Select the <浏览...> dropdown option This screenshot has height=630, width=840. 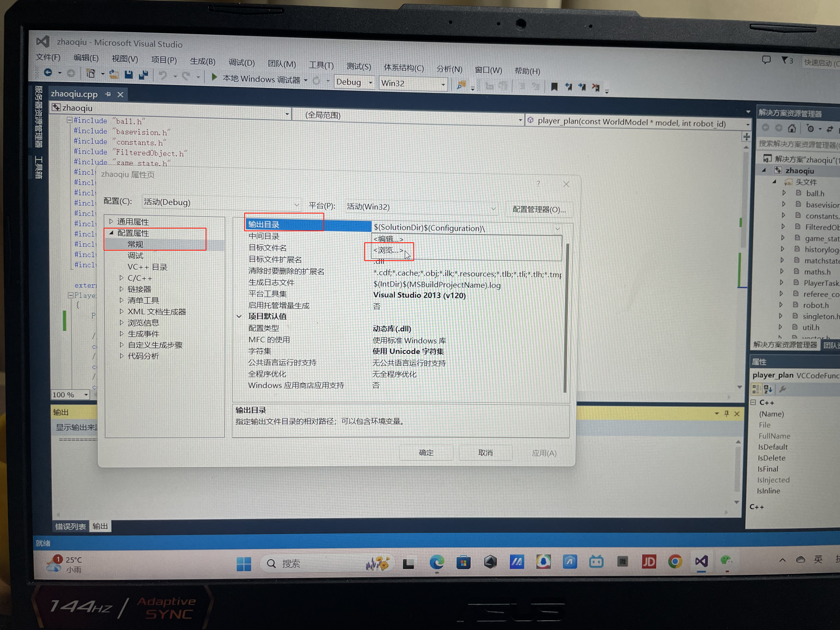(388, 250)
